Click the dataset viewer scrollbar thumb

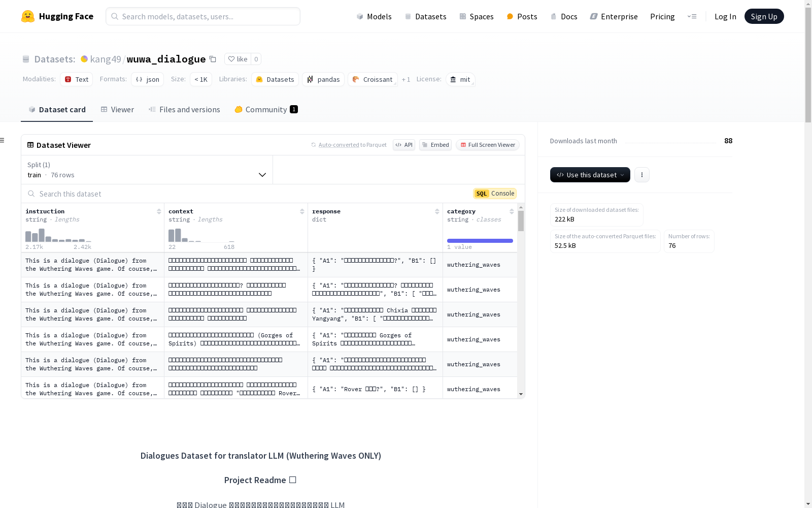521,221
